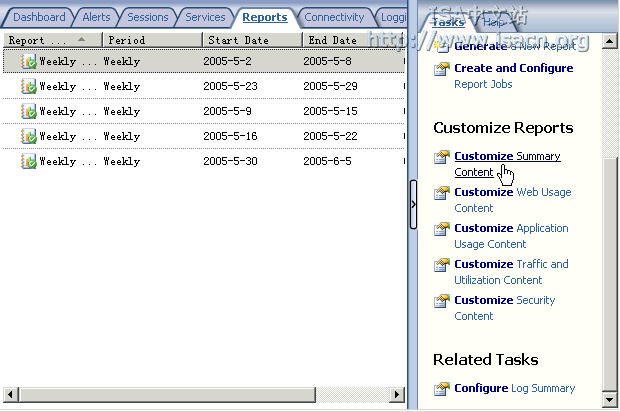Image resolution: width=620 pixels, height=412 pixels.
Task: Open the Help tab in task pane
Action: click(x=493, y=22)
